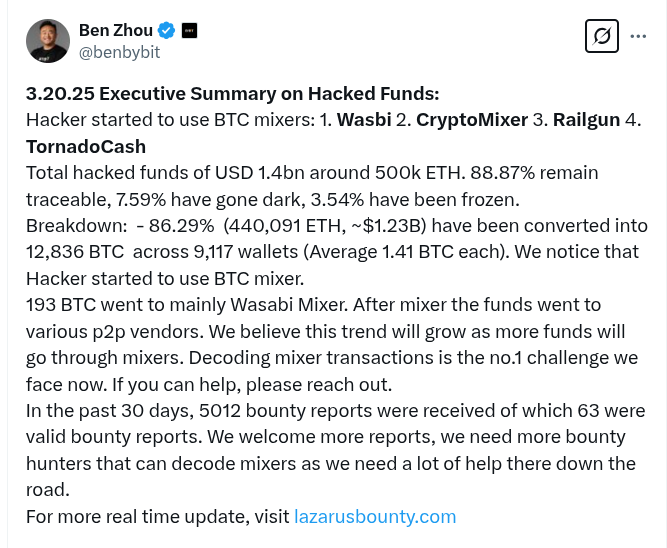Click the bold TornadoCash name

click(86, 147)
